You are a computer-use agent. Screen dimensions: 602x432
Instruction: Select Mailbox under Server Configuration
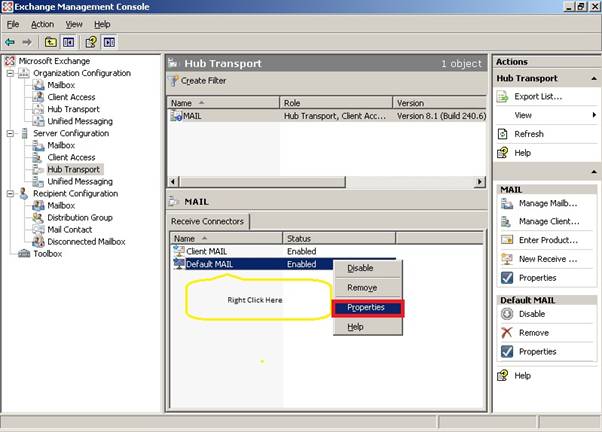point(61,145)
